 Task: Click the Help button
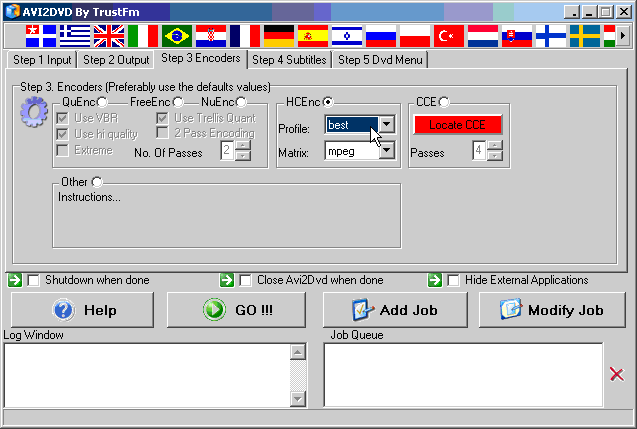coord(82,310)
